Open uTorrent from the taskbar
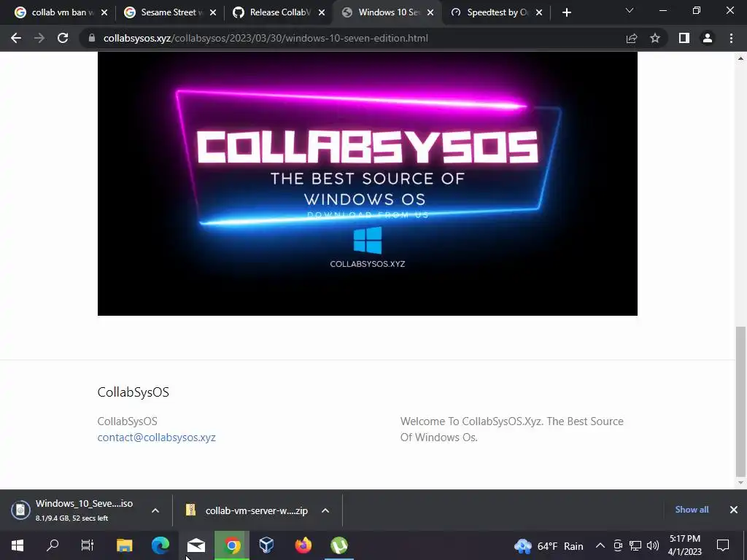The height and width of the screenshot is (560, 747). [338, 545]
